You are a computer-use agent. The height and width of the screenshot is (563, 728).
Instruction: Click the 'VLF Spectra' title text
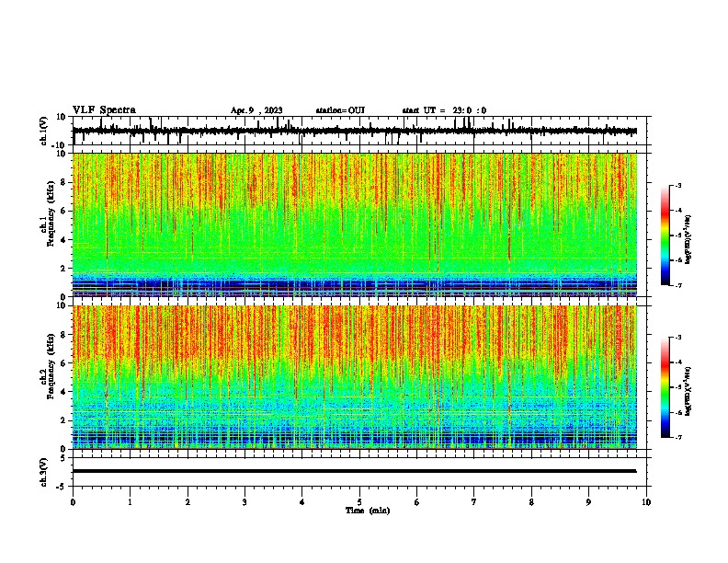[x=104, y=110]
